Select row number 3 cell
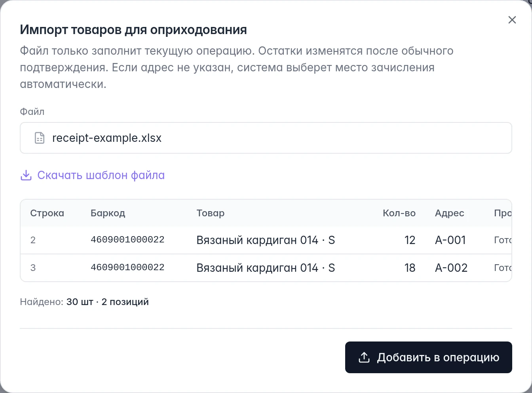532x393 pixels. click(33, 268)
